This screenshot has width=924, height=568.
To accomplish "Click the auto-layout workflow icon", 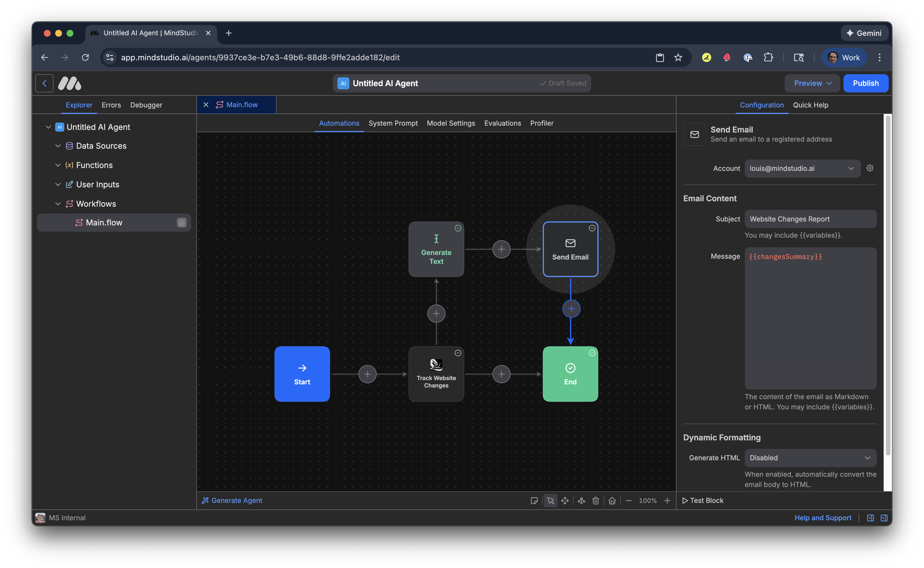I will (581, 501).
